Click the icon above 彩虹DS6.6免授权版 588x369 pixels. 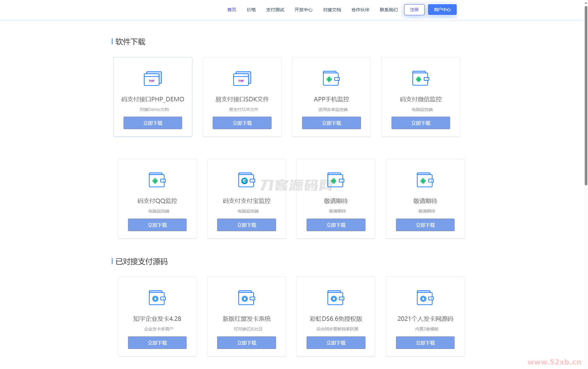[x=336, y=298]
